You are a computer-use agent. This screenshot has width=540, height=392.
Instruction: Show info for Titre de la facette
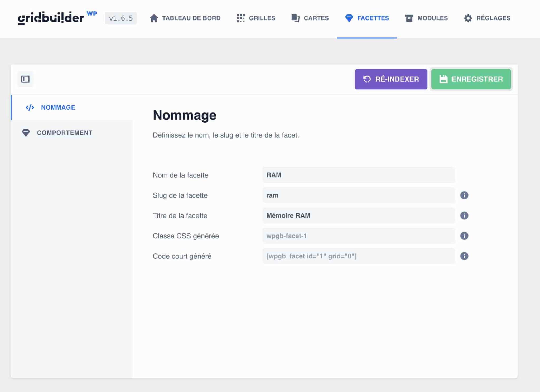464,215
